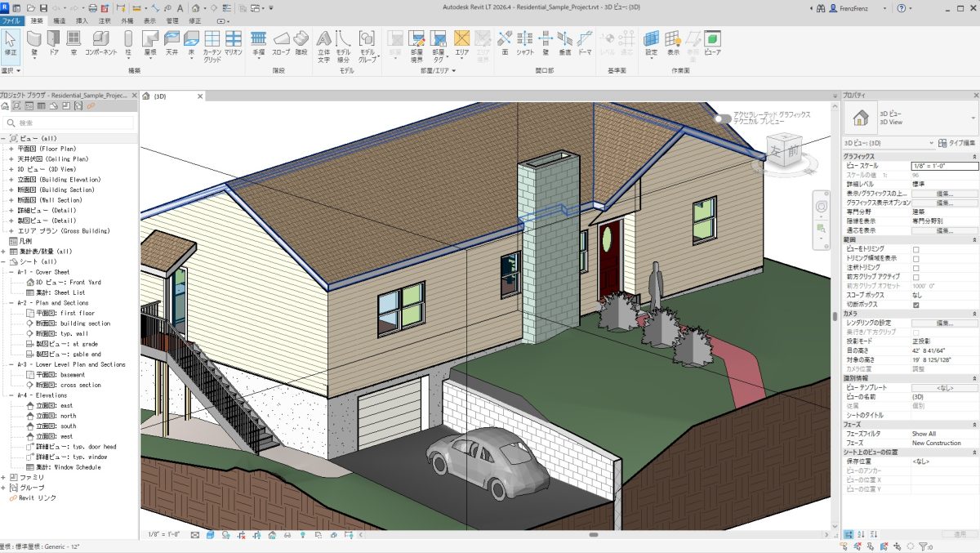Screen dimensions: 980x553
Task: Click 編集 button for グラフィックス表示オプション
Action: click(944, 203)
